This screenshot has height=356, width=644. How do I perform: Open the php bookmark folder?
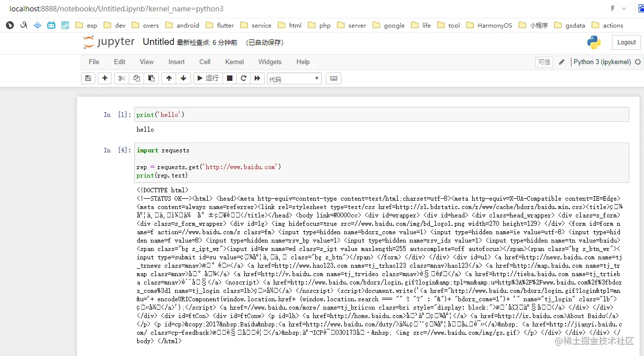point(319,25)
